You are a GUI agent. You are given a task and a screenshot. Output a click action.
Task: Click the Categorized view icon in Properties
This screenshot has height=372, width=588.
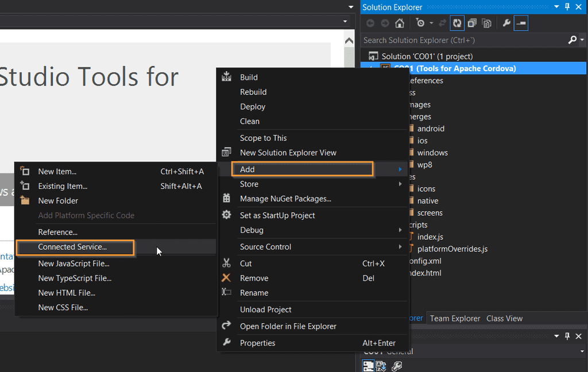pyautogui.click(x=368, y=366)
